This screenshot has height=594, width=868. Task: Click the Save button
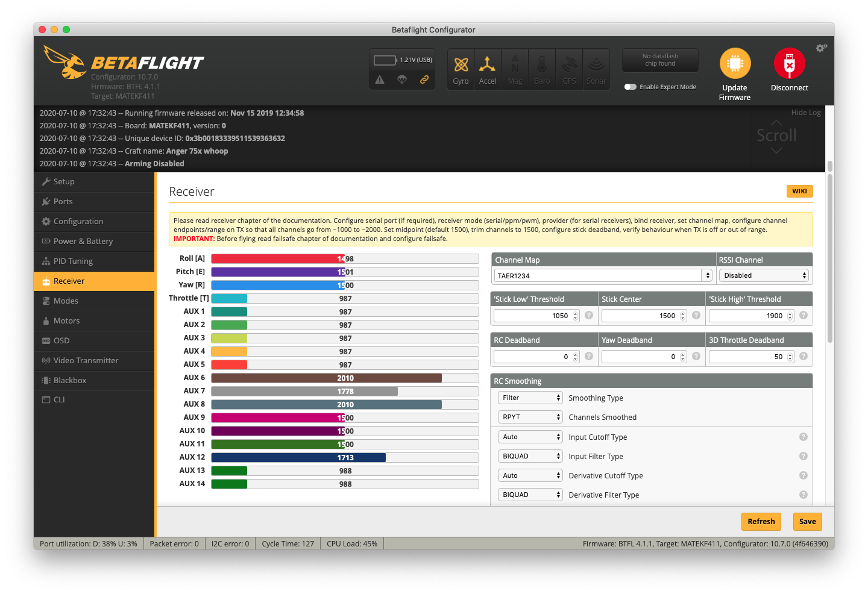pos(808,522)
